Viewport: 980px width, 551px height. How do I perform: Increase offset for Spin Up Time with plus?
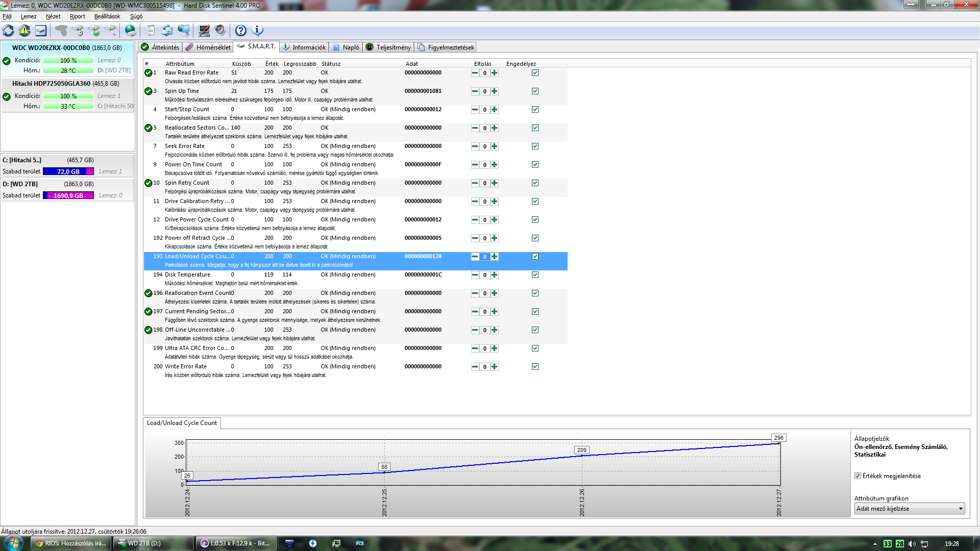point(494,91)
